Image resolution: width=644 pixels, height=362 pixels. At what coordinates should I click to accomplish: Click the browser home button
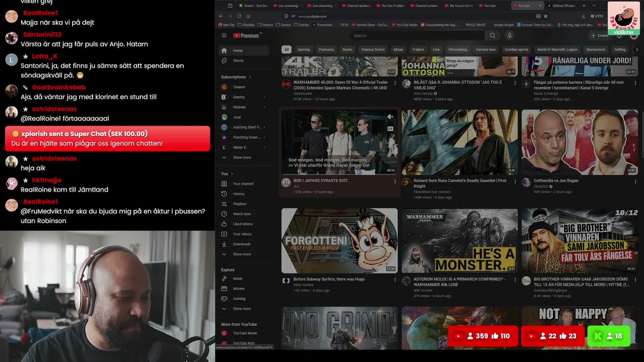(248, 16)
